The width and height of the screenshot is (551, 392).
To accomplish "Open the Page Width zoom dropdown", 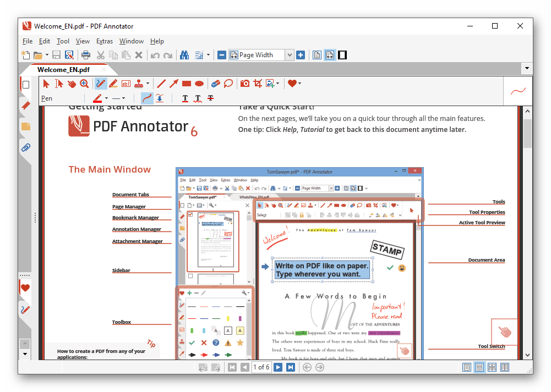I will (x=290, y=54).
